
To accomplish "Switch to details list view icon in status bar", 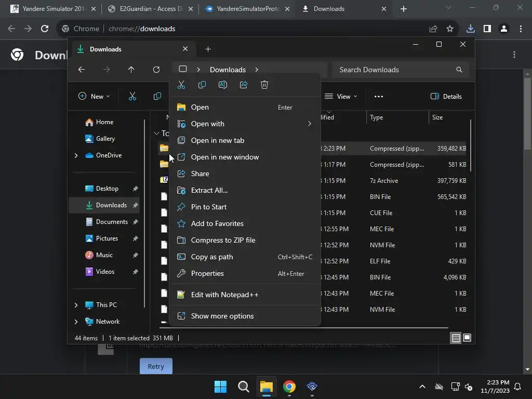I will [x=456, y=338].
